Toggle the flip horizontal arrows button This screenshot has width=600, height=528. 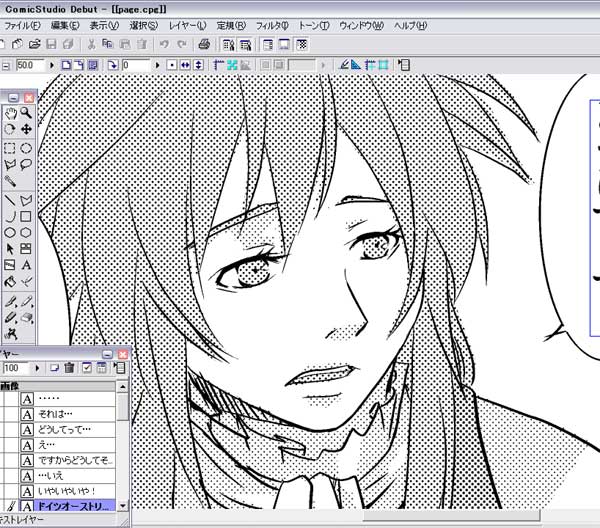[x=185, y=65]
